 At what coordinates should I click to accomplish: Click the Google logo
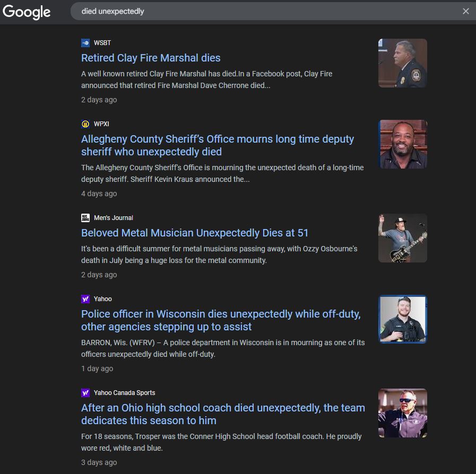point(27,12)
